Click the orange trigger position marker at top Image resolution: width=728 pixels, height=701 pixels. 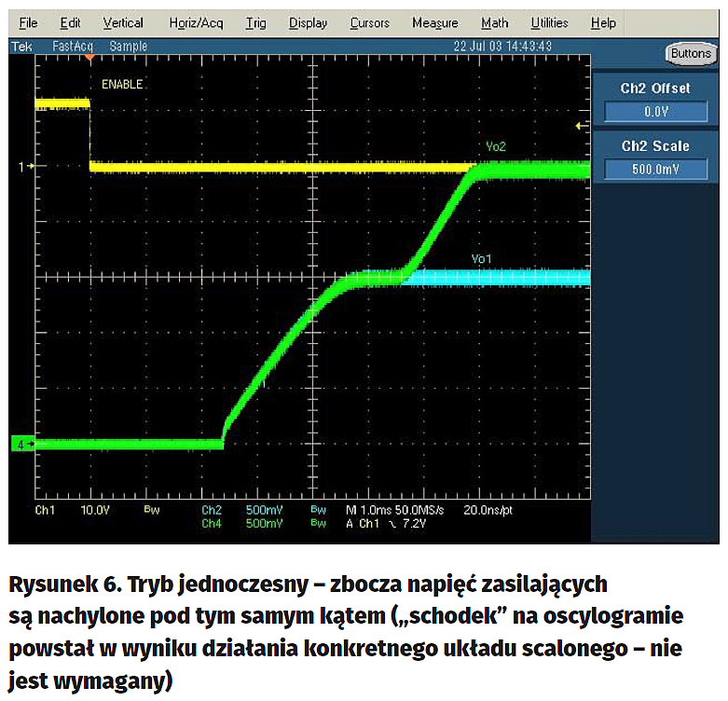point(89,58)
